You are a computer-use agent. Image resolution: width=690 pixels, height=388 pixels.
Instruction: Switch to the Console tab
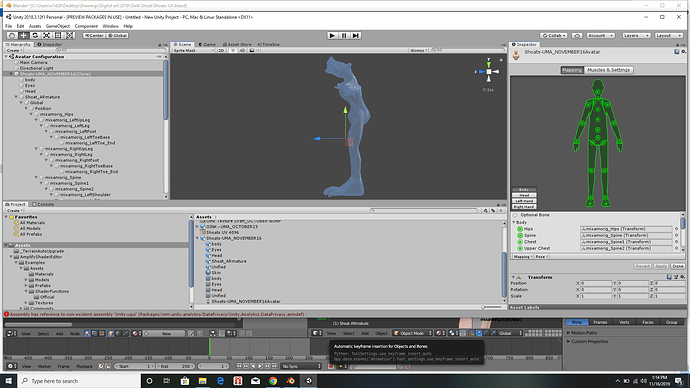click(43, 204)
